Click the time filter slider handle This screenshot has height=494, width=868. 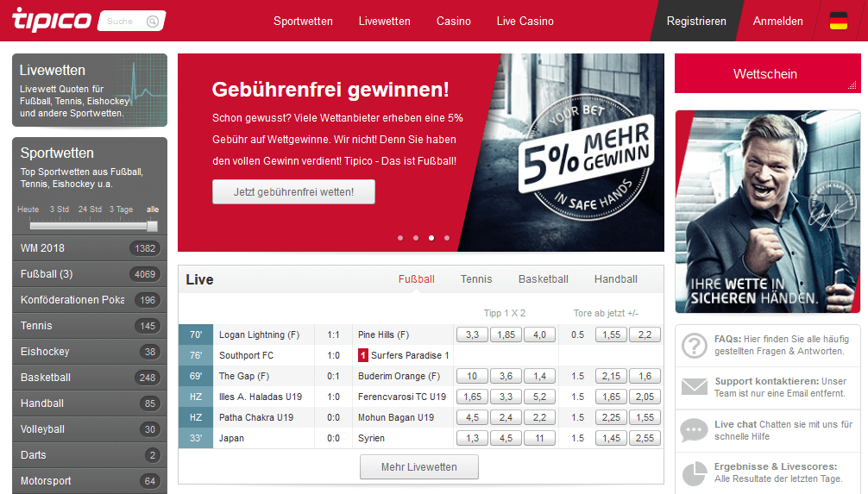[152, 226]
